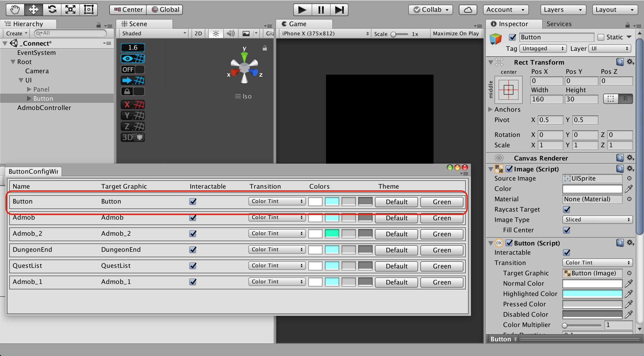
Task: Toggle the Static checkbox
Action: tap(601, 37)
